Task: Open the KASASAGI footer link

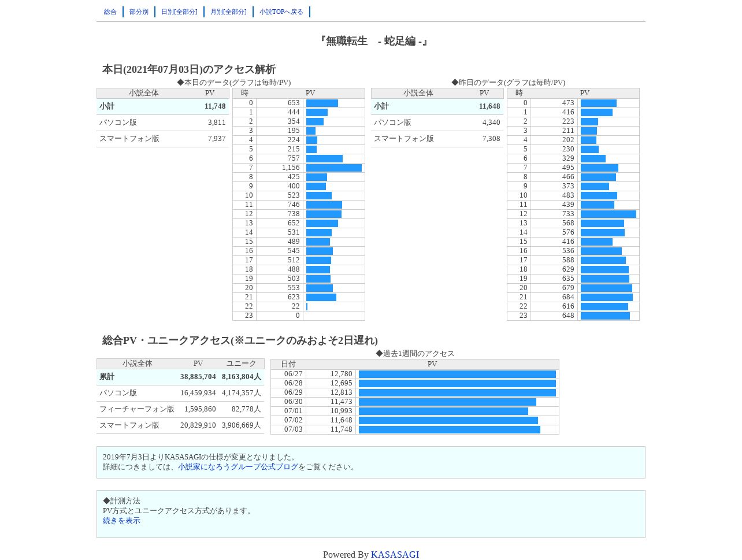Action: (x=395, y=555)
